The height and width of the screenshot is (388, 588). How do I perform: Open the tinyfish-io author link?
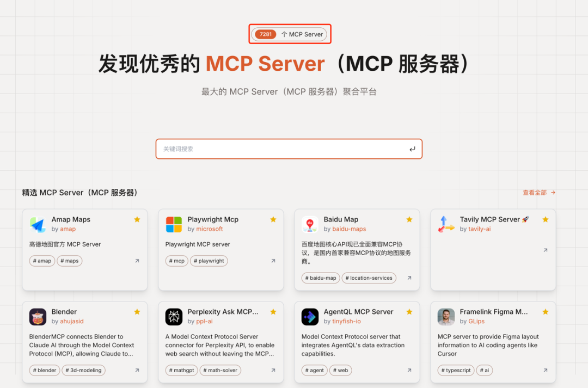pyautogui.click(x=346, y=321)
